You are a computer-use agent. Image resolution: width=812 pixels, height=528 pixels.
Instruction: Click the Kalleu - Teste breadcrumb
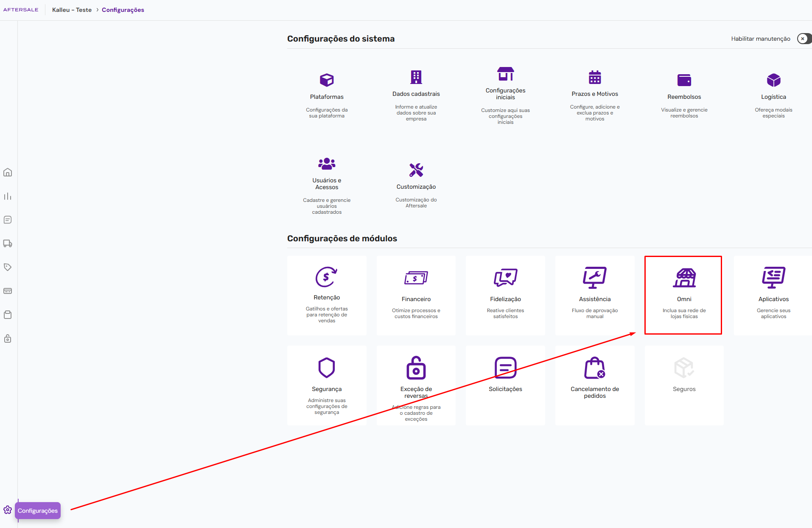(x=72, y=10)
